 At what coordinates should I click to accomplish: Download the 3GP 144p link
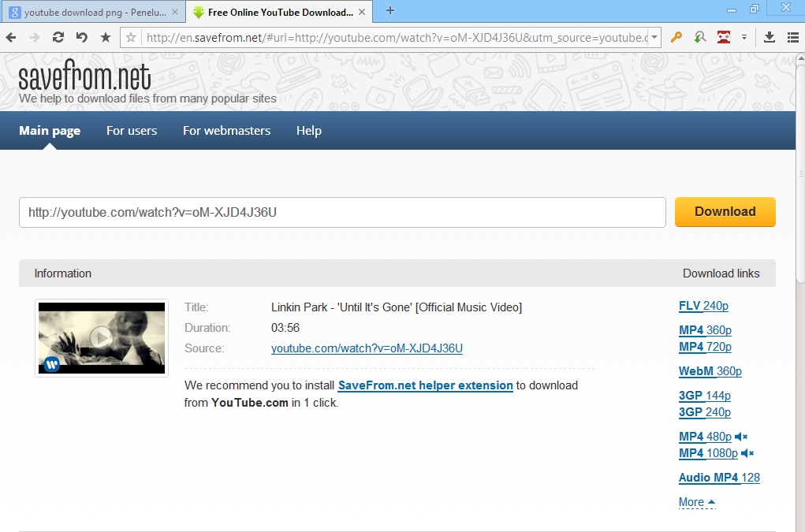click(704, 396)
